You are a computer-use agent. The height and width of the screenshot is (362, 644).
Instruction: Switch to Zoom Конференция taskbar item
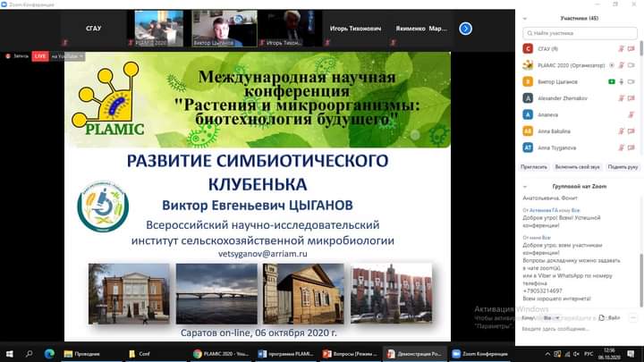coord(479,353)
